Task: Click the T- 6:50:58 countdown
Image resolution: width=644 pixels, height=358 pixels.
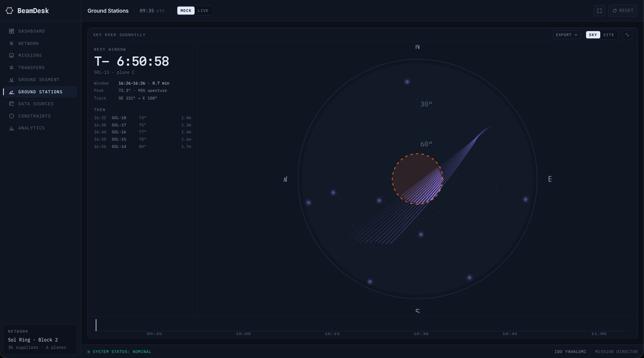Action: coord(132,61)
